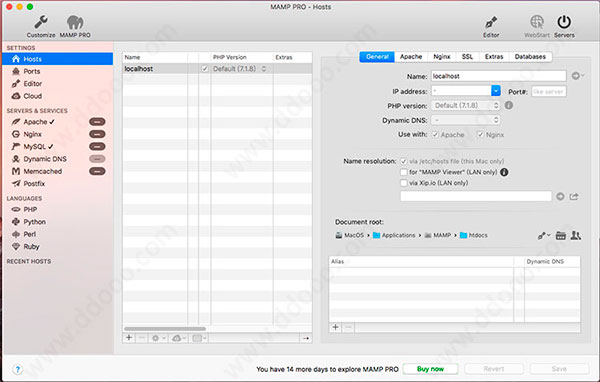
Task: Open the PHP version dropdown in General
Action: click(x=465, y=105)
